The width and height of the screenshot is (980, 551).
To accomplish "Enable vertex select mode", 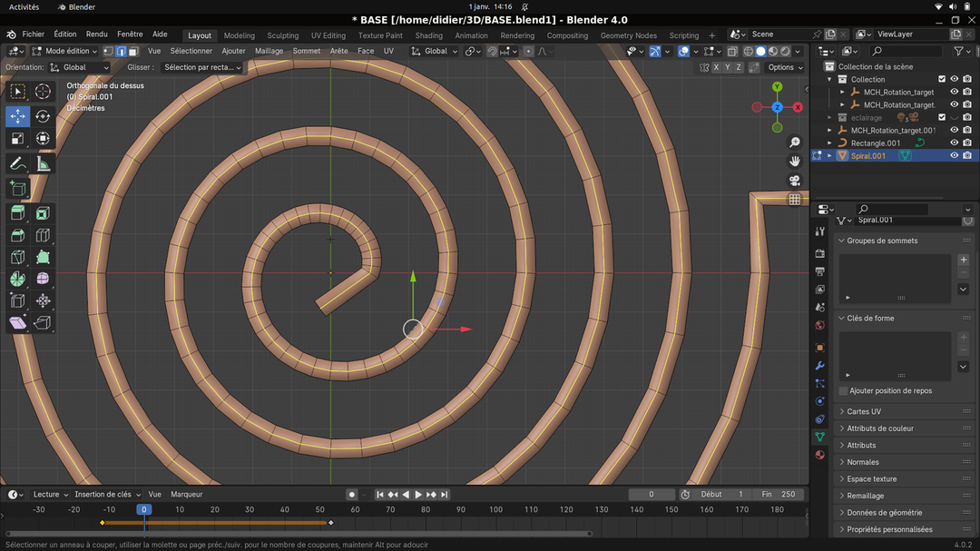I will pos(108,51).
